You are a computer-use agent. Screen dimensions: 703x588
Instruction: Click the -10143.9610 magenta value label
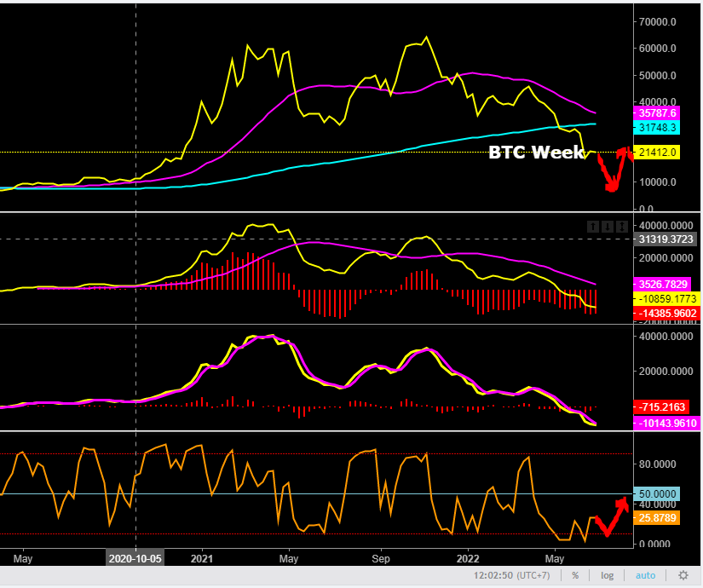pos(666,423)
